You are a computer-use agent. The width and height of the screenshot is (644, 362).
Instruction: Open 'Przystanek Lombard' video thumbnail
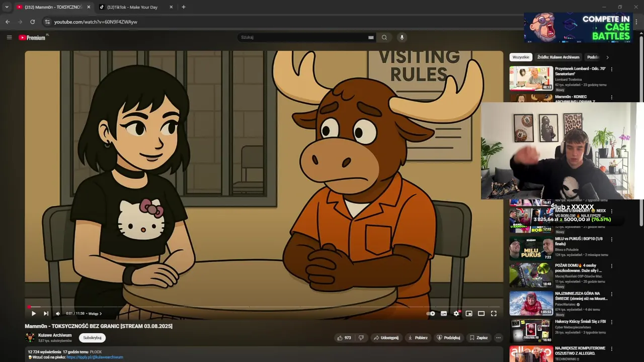531,78
